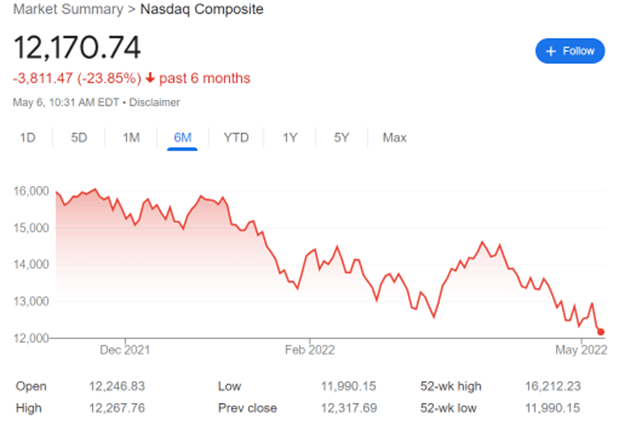Screen dimensions: 633x425
Task: Click the May 2022 axis label
Action: [x=580, y=350]
